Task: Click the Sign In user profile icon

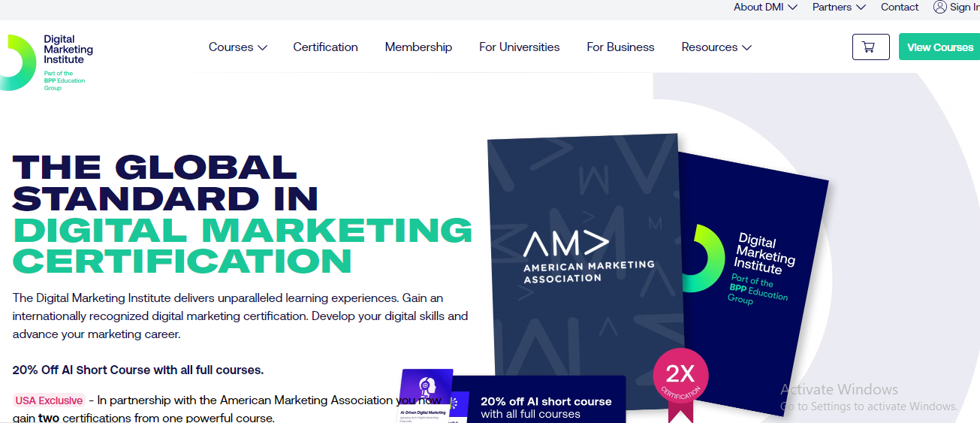Action: [939, 7]
